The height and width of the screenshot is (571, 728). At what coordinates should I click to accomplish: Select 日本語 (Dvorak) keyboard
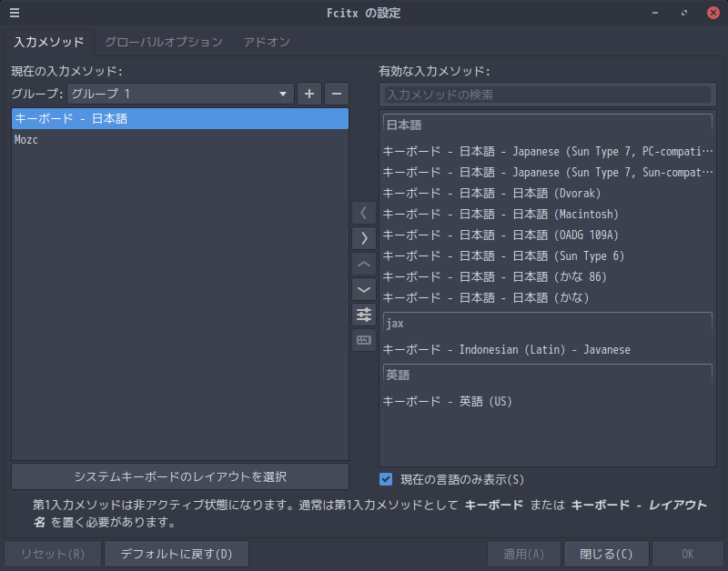548,193
